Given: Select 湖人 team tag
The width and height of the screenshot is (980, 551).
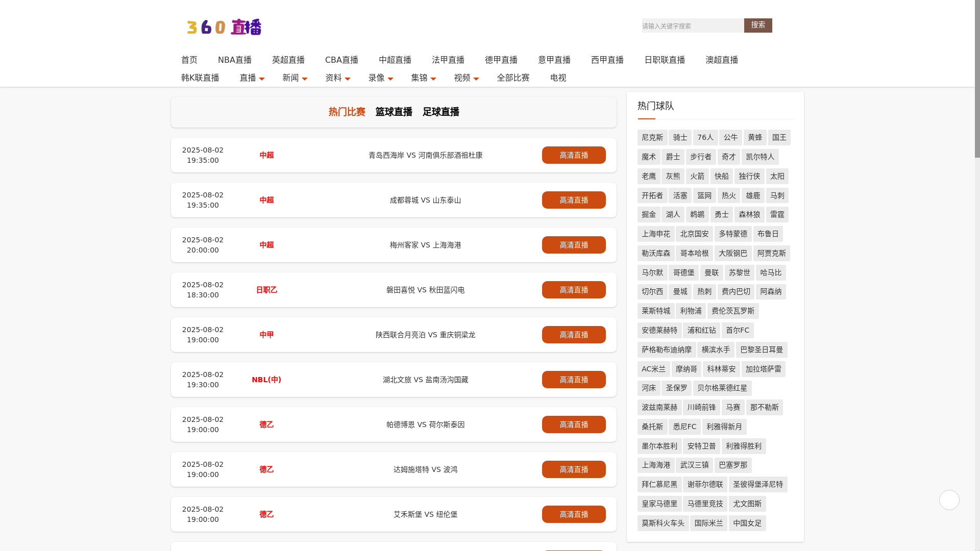Looking at the screenshot, I should pos(673,214).
